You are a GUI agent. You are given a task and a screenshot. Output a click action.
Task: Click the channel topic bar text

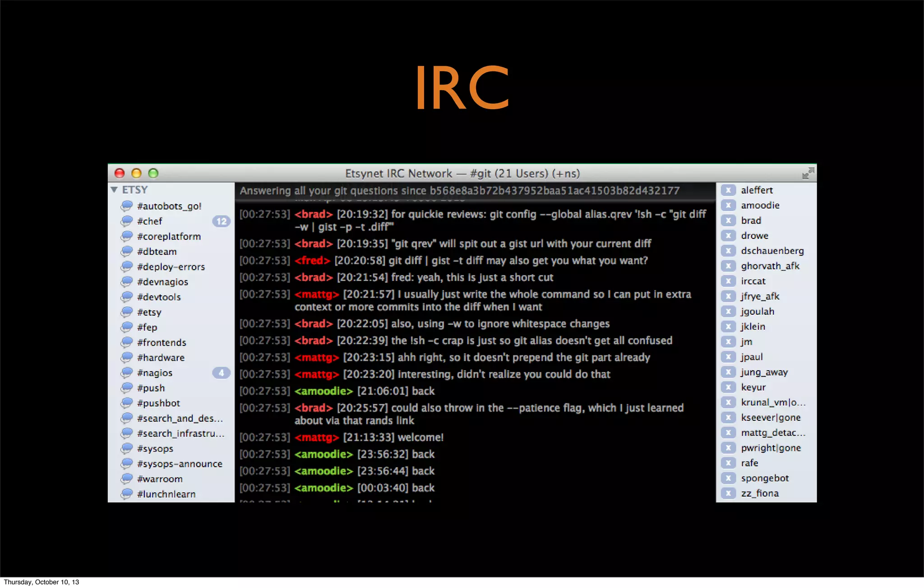tap(459, 191)
